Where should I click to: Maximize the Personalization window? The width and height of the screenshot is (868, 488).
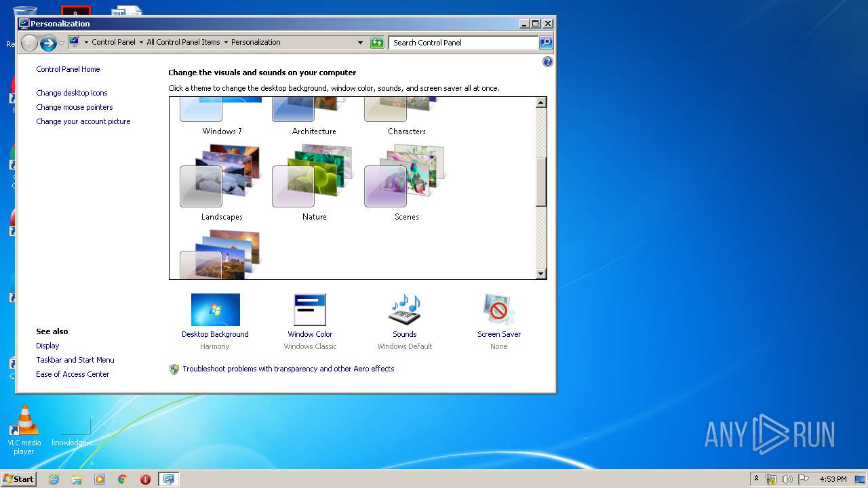point(536,23)
